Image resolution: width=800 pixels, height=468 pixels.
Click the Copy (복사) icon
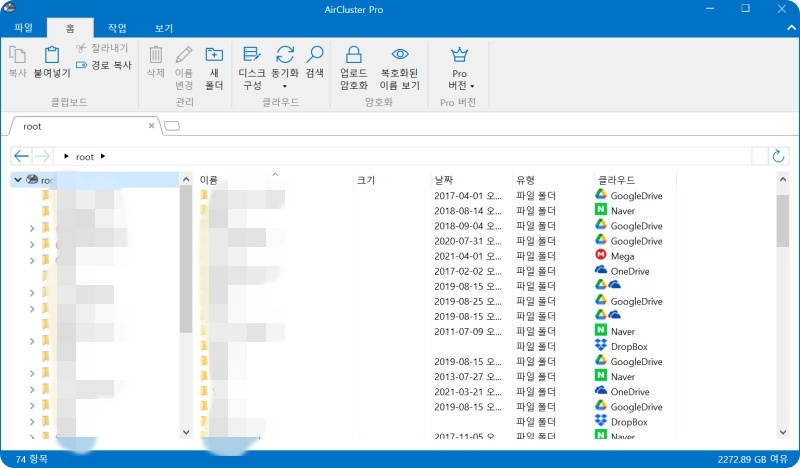tap(17, 55)
